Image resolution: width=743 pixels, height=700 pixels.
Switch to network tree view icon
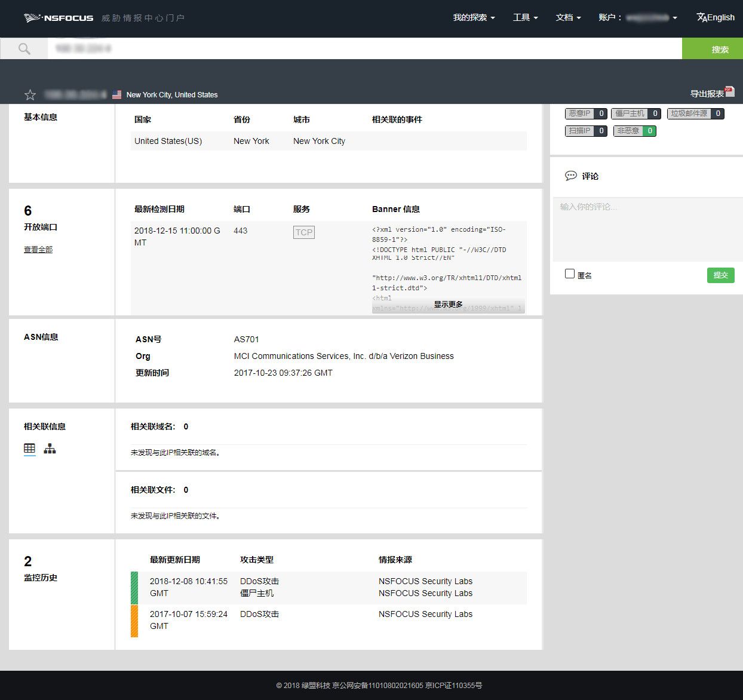pos(50,449)
